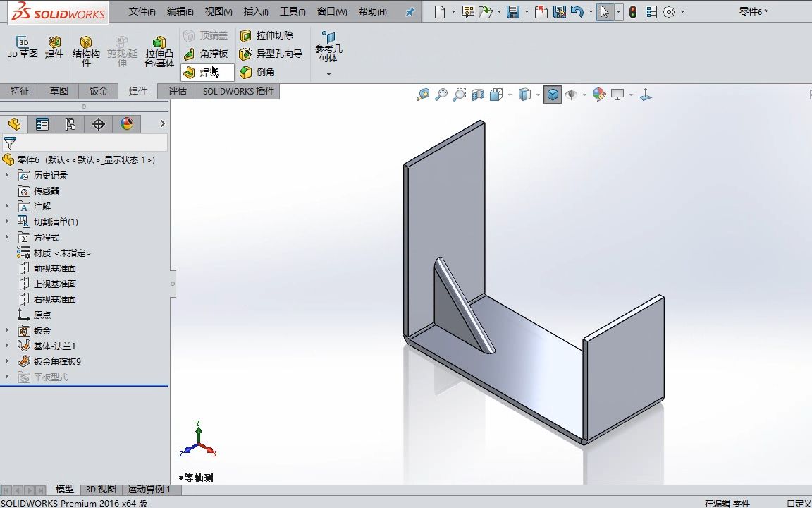This screenshot has height=508, width=812.
Task: Pin the CommandManager with pushpin icon
Action: pos(412,11)
